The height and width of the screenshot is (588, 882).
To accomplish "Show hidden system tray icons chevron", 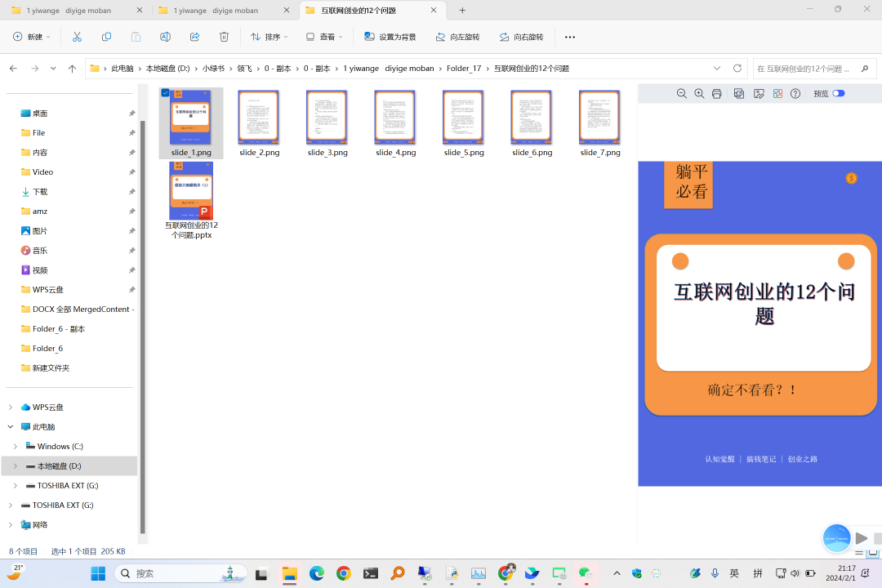I will [617, 573].
